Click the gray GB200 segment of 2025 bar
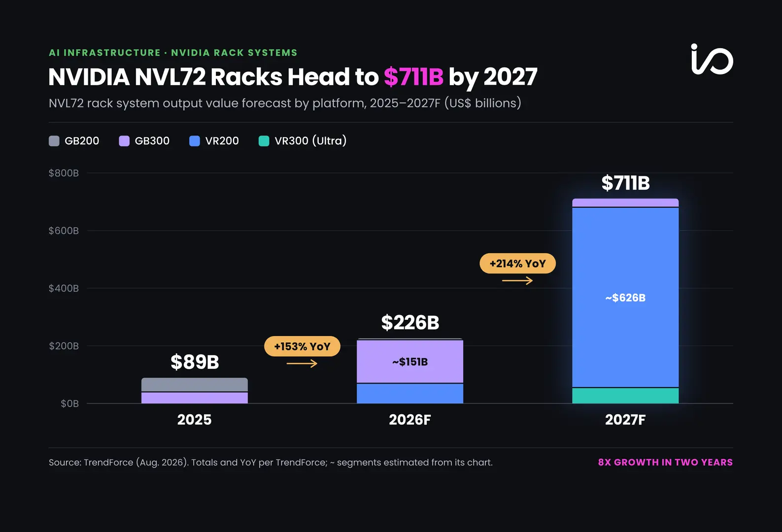The width and height of the screenshot is (782, 532). click(195, 385)
